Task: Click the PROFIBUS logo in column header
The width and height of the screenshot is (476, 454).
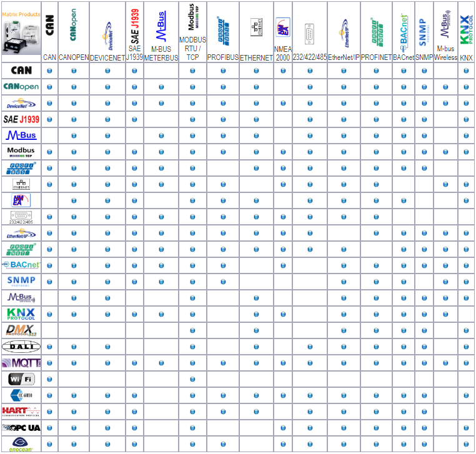Action: [224, 31]
